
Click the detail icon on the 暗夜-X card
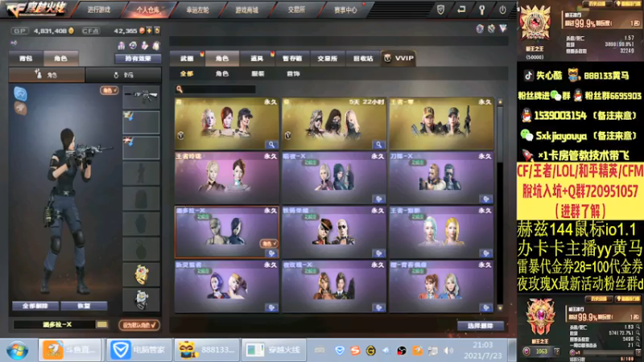[378, 199]
